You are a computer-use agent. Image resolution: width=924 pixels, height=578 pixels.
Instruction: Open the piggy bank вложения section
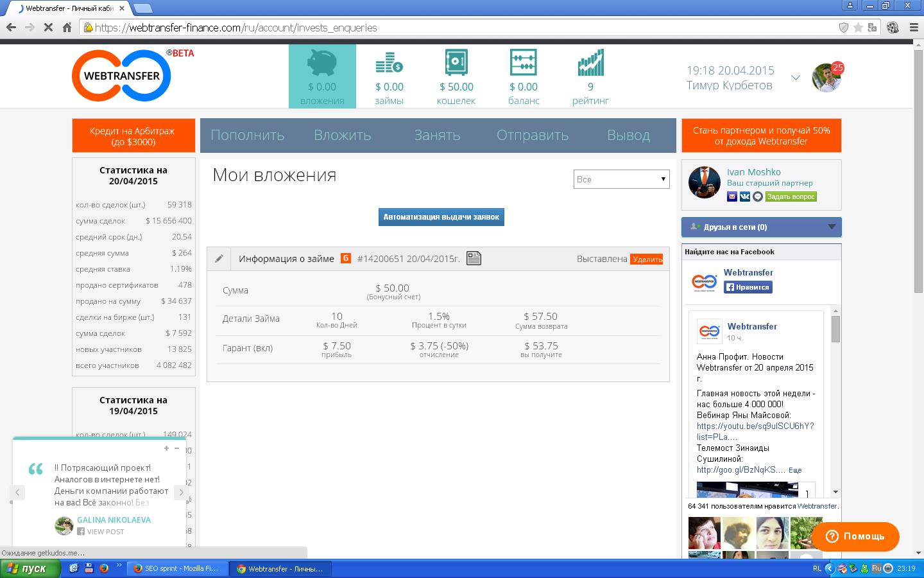[x=322, y=76]
